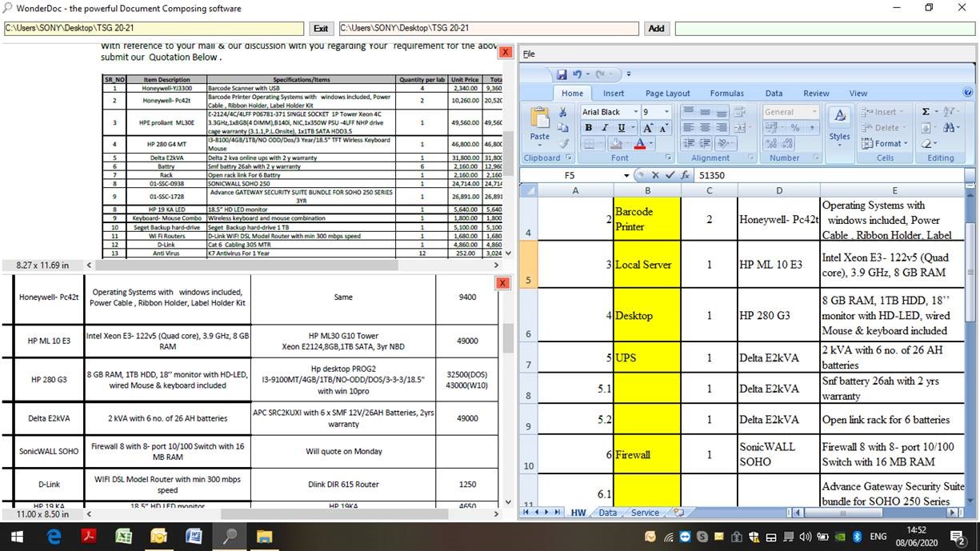980x551 pixels.
Task: Apply the red font color
Action: pyautogui.click(x=639, y=144)
